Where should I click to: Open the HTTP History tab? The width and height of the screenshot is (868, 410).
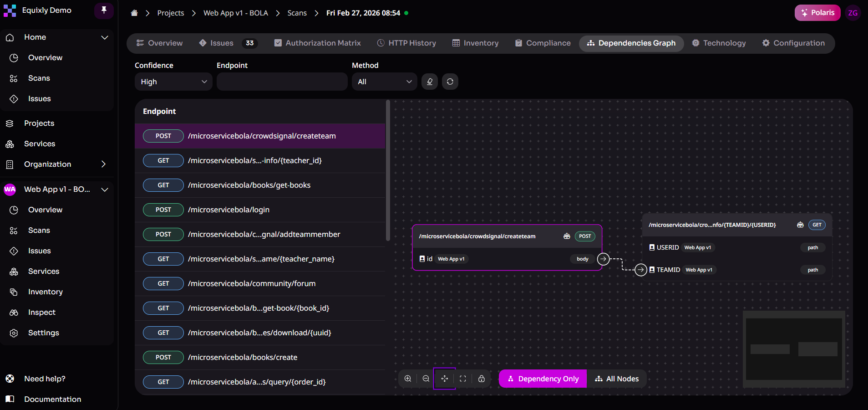pos(406,43)
